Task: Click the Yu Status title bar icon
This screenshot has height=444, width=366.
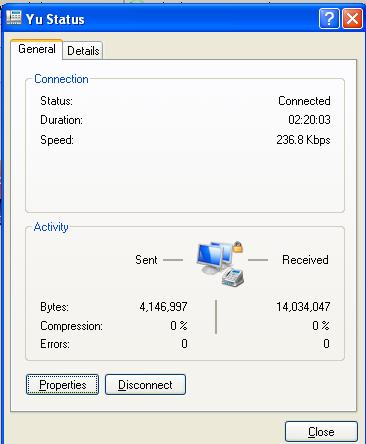Action: pyautogui.click(x=14, y=18)
